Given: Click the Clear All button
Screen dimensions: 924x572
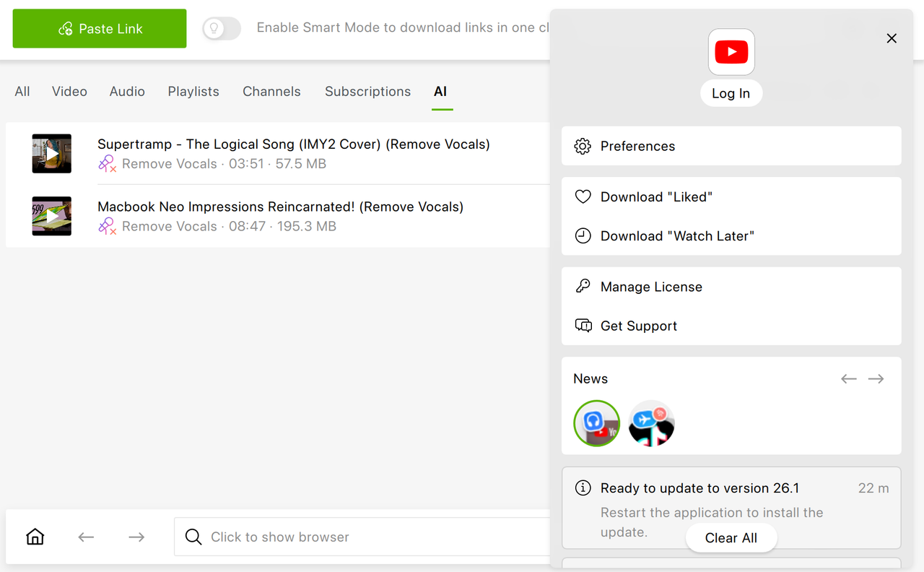Looking at the screenshot, I should 731,538.
